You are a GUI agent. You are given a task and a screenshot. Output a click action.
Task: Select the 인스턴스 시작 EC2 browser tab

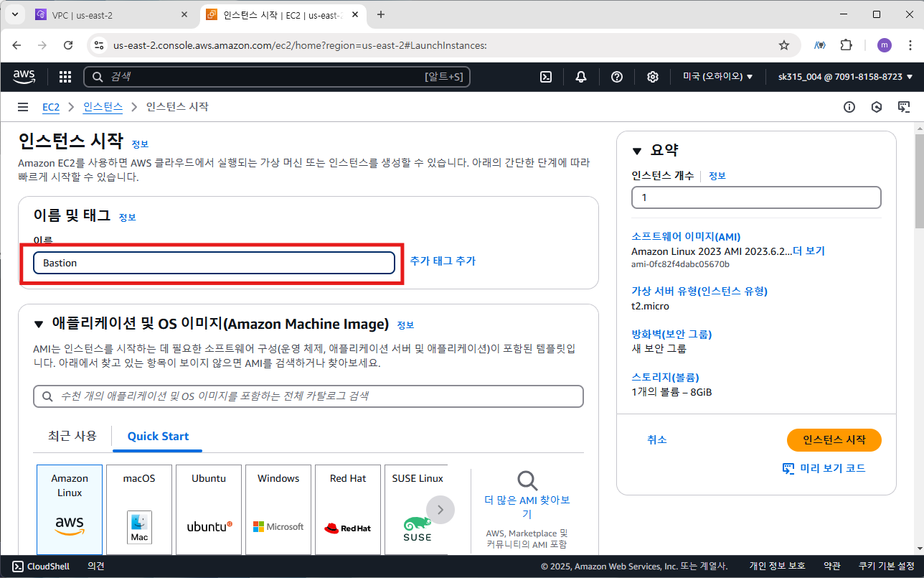click(x=284, y=14)
